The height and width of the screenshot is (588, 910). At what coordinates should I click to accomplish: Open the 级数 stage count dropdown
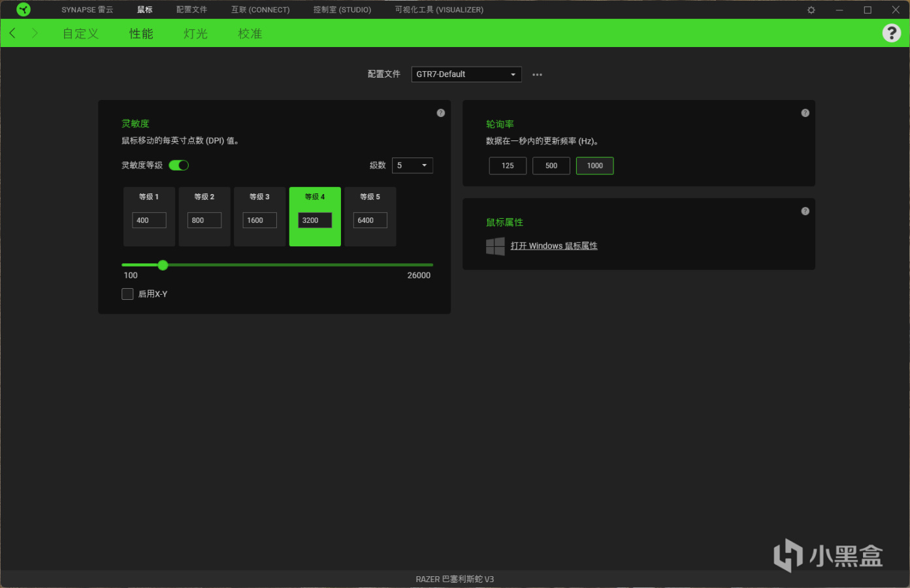coord(412,165)
